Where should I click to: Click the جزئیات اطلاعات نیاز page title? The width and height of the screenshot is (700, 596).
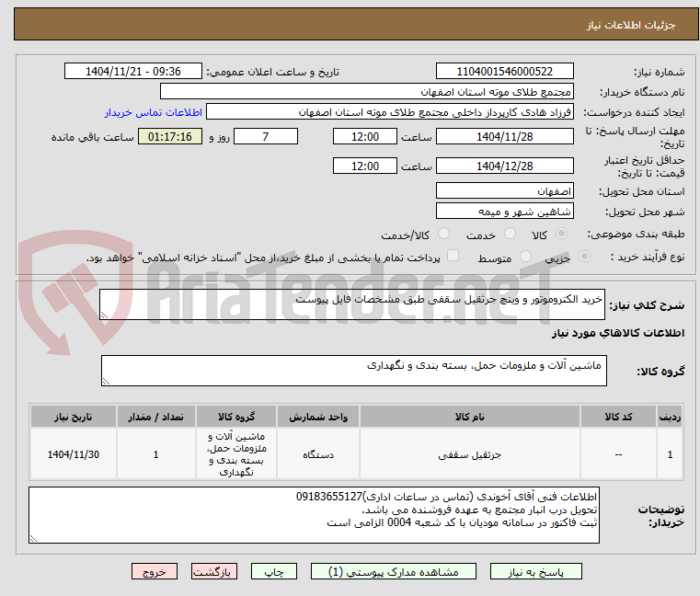[631, 25]
